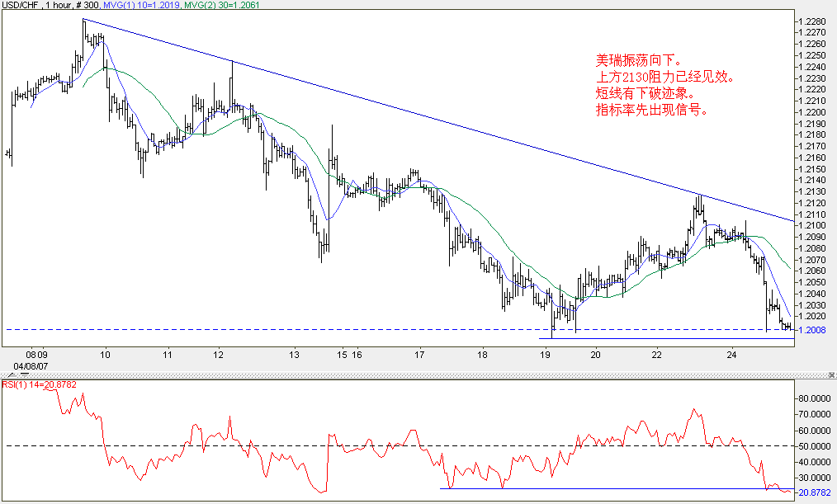Click the blue 20.8782 RSI value tag
This screenshot has height=504, width=837.
pyautogui.click(x=815, y=492)
